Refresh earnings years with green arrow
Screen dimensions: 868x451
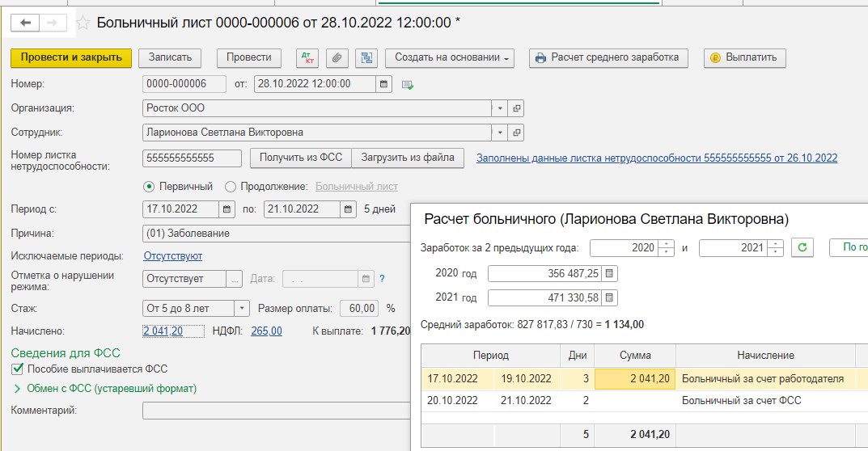[802, 247]
